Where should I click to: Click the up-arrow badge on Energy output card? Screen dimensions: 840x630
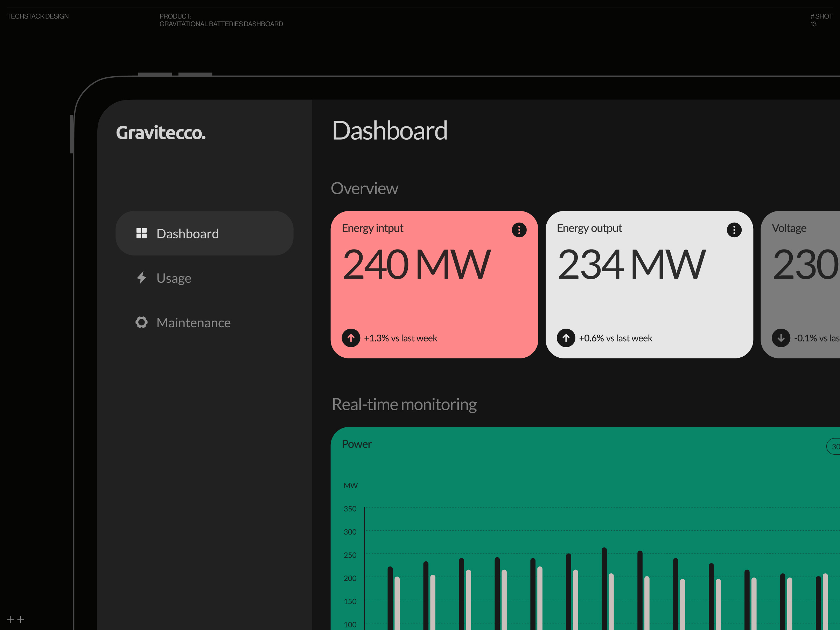pos(566,338)
